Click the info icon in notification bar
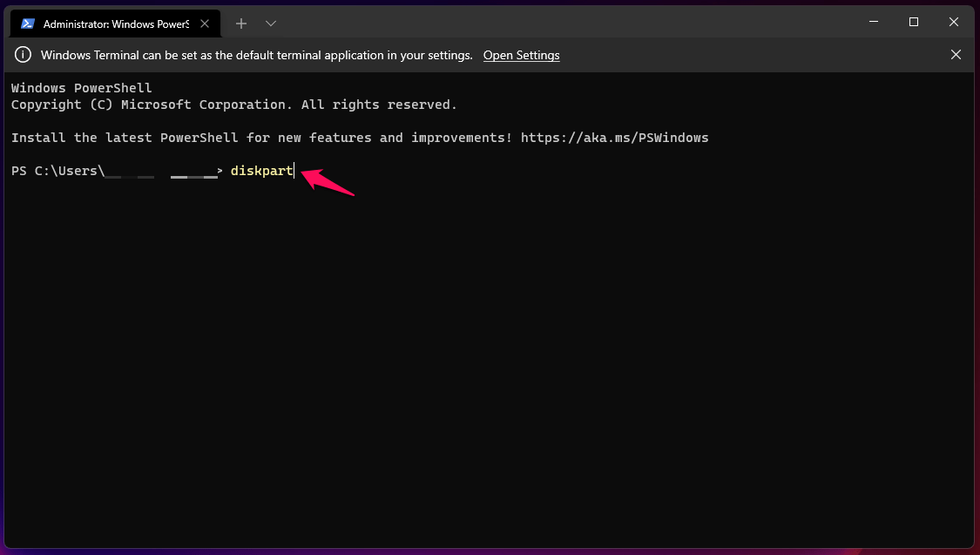980x555 pixels. 24,55
